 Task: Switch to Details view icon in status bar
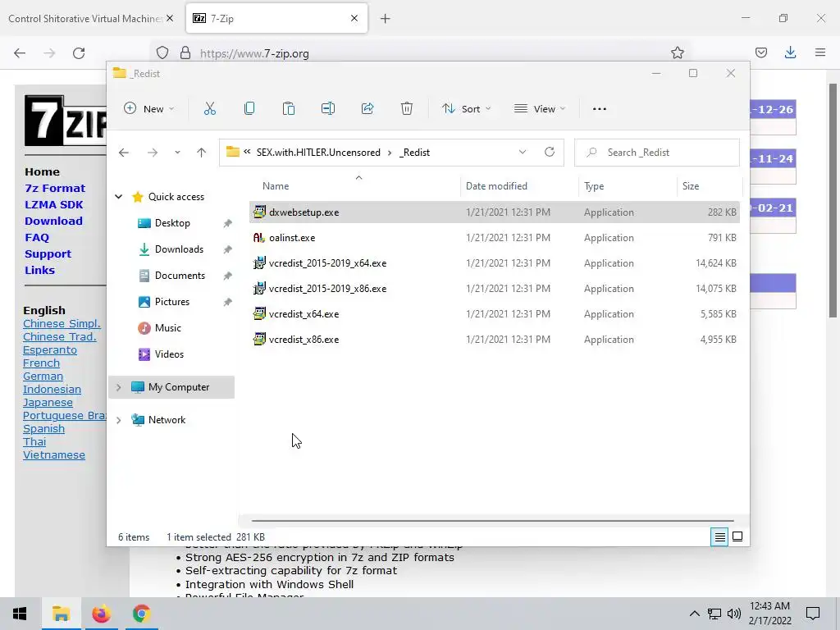(720, 536)
